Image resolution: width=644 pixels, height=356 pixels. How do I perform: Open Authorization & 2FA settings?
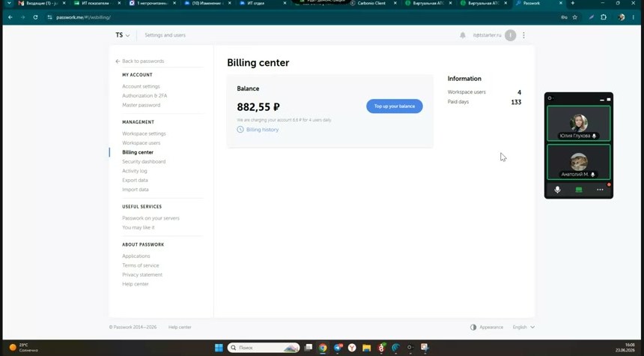tap(145, 96)
